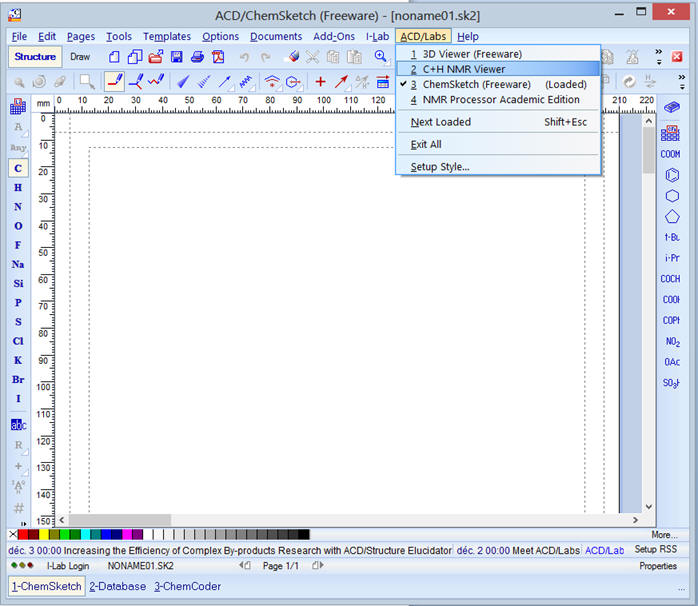Select Oxygen atom O
Screen dimensions: 698x606
pos(18,226)
